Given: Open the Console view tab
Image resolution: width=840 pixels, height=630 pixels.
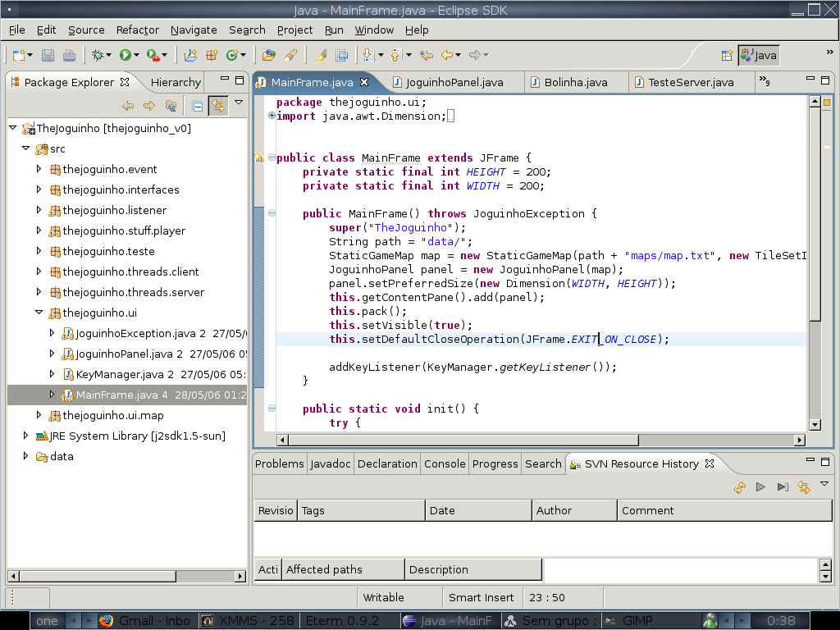Looking at the screenshot, I should click(x=445, y=464).
